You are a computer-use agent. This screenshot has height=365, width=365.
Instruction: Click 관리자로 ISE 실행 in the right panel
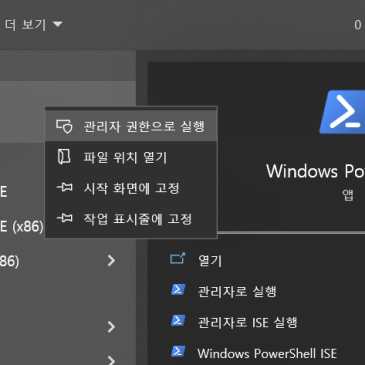tap(247, 322)
